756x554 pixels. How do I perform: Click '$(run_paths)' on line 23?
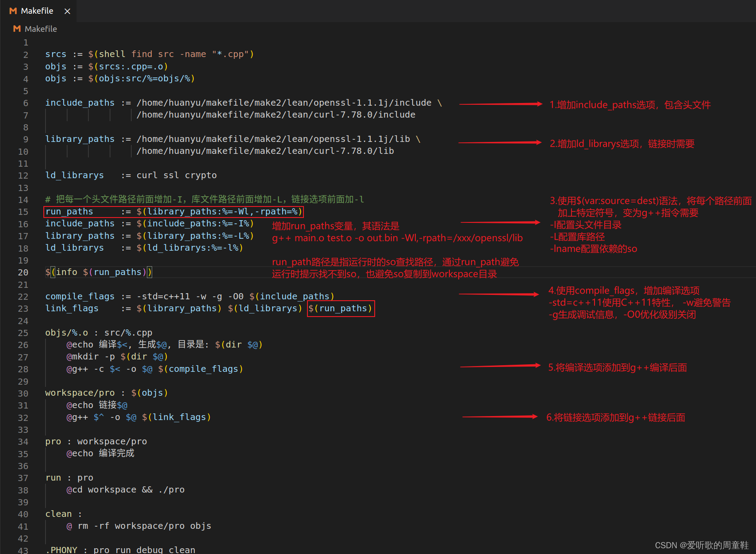(341, 308)
